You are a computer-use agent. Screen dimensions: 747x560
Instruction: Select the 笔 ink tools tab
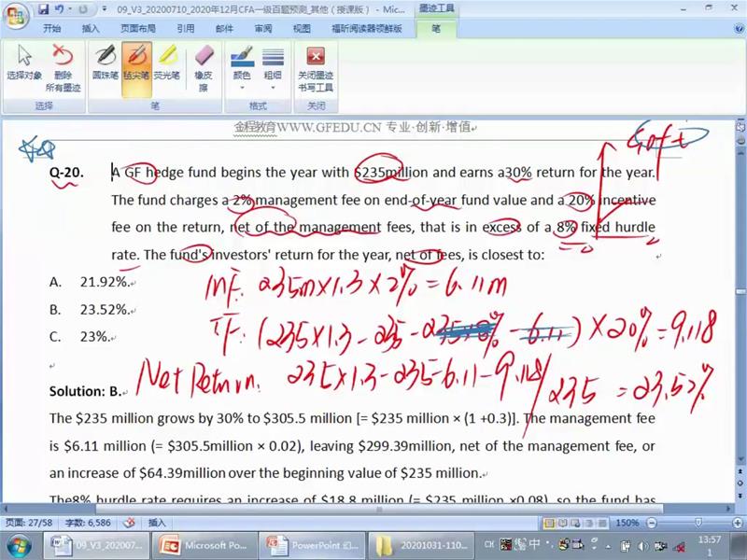tap(436, 29)
